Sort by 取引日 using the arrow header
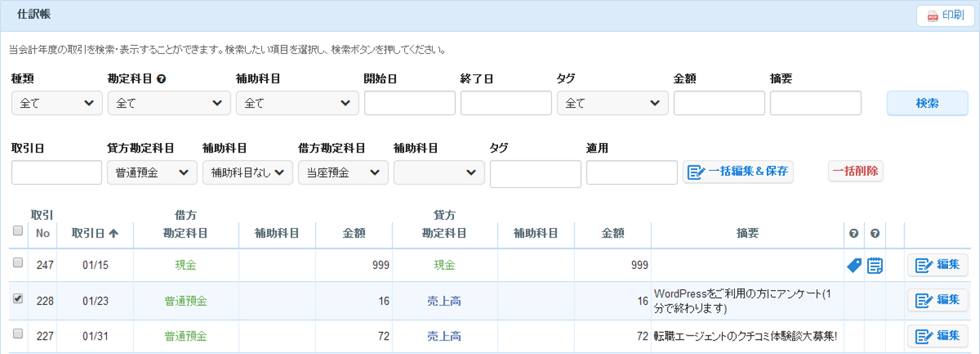Viewport: 980px width, 354px height. pyautogui.click(x=95, y=234)
